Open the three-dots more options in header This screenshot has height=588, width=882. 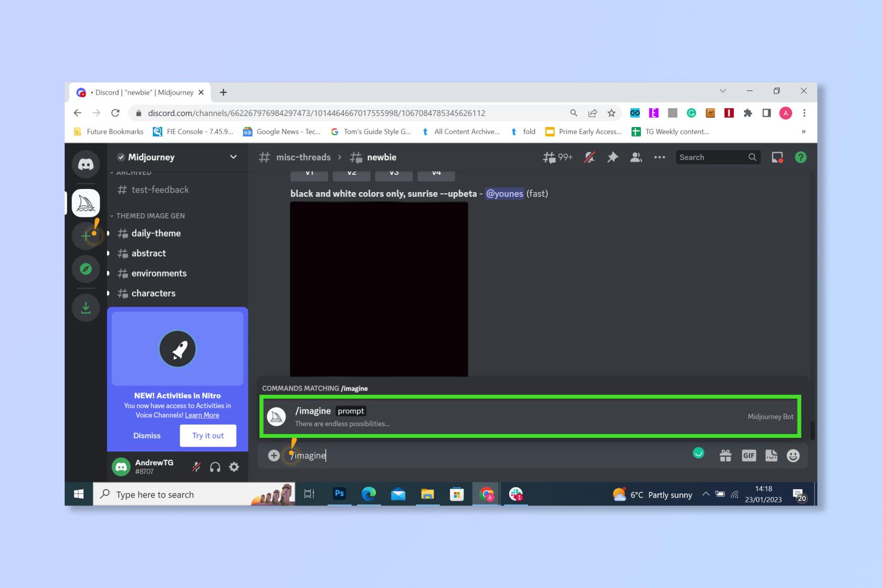(659, 157)
